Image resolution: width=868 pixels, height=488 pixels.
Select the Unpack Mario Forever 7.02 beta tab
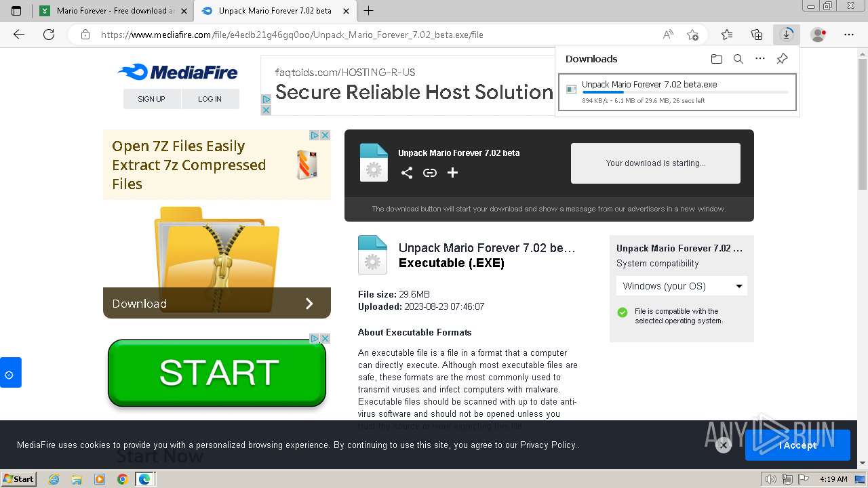tap(275, 11)
